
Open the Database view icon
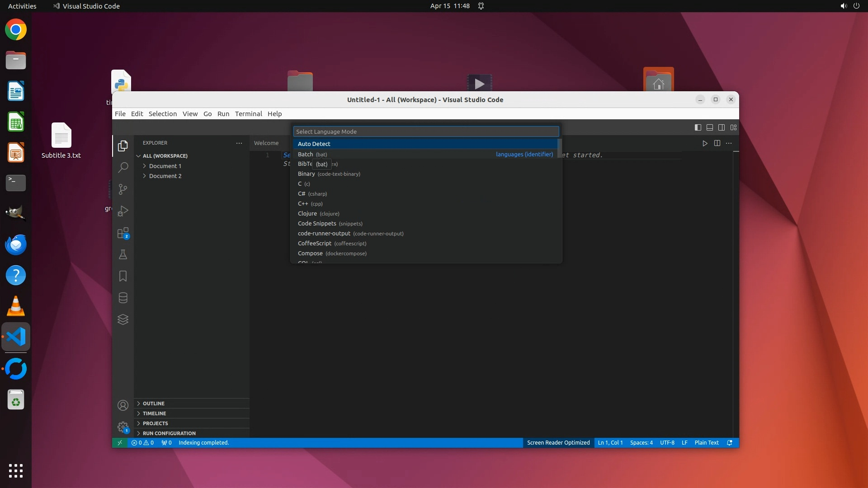click(x=123, y=298)
